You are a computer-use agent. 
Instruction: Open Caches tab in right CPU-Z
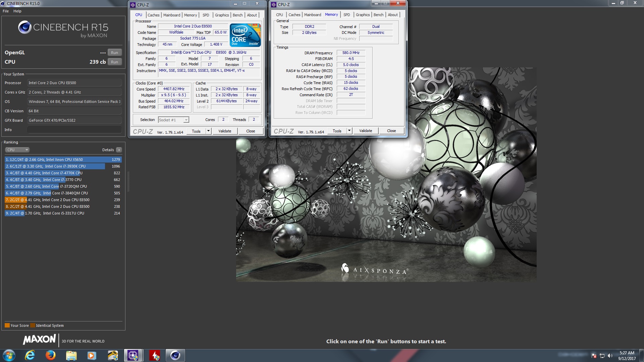click(x=294, y=15)
